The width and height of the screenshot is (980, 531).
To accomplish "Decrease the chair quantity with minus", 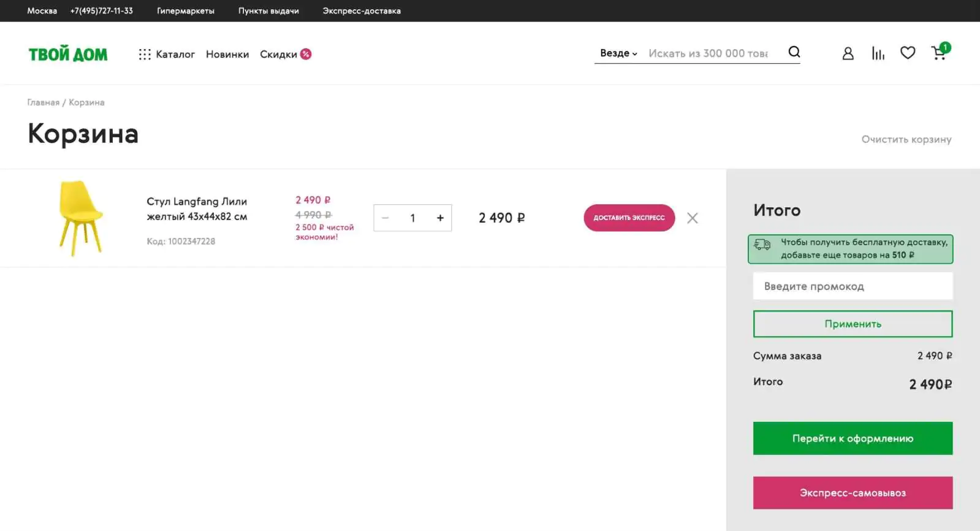I will (386, 218).
